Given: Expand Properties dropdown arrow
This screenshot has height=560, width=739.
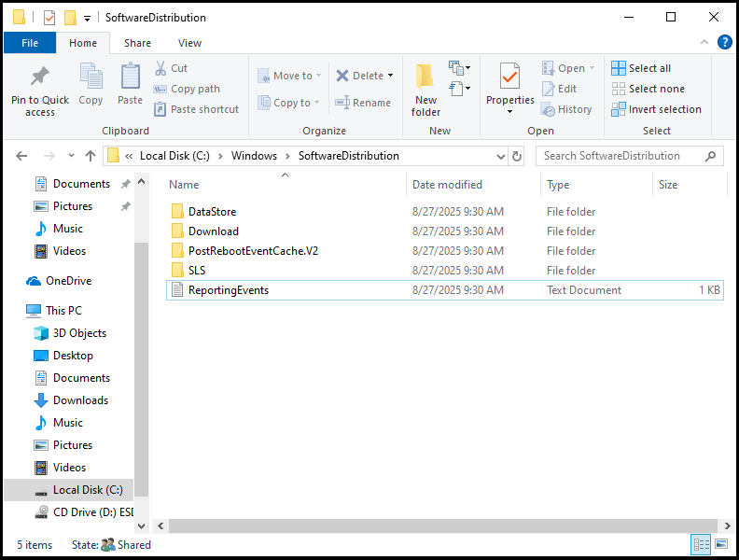Looking at the screenshot, I should (510, 112).
